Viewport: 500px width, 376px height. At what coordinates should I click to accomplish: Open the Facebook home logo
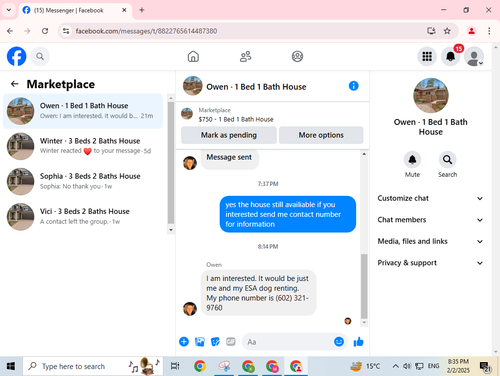(16, 56)
